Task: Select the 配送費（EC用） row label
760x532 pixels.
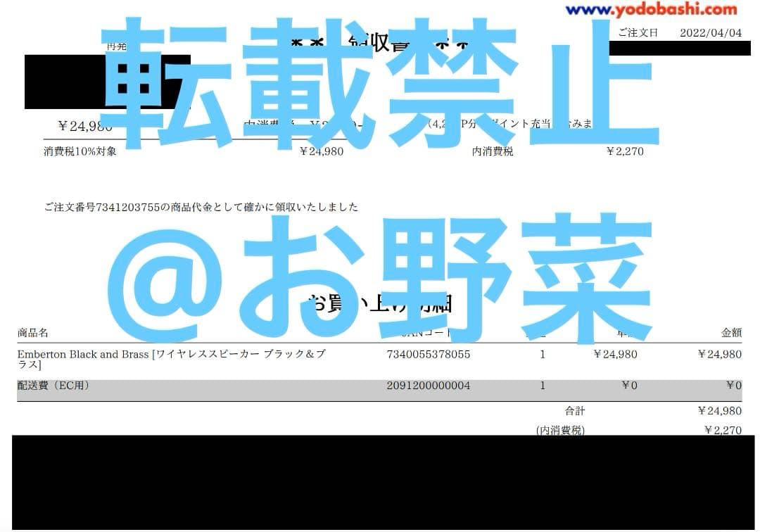Action: click(53, 386)
